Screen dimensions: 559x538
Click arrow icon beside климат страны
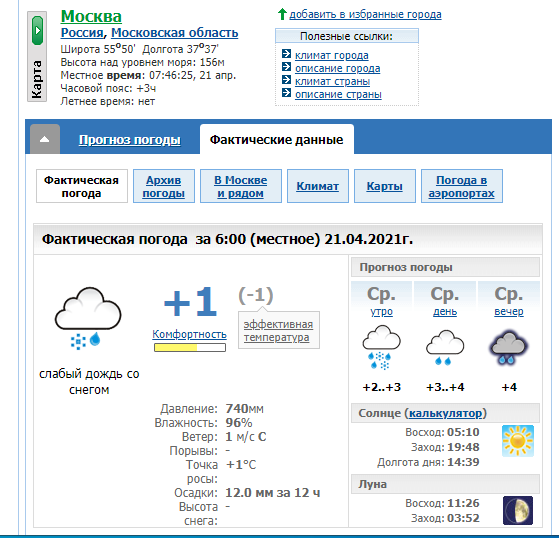coord(286,80)
